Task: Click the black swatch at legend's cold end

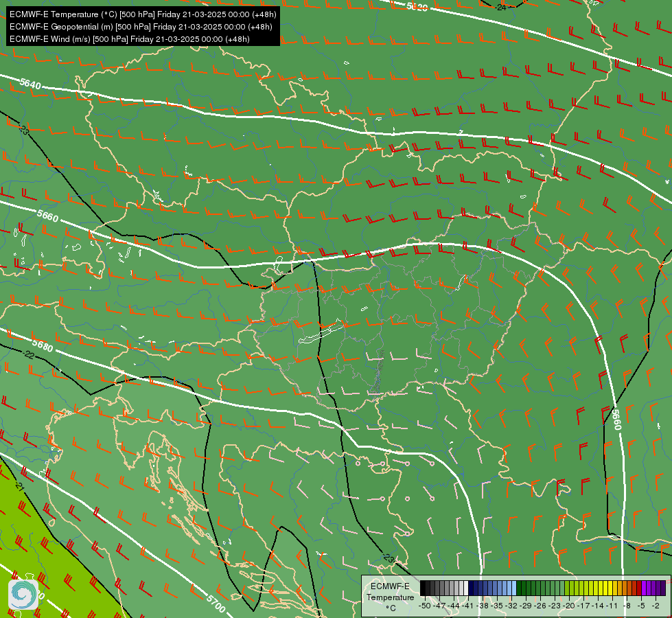Action: coord(423,588)
